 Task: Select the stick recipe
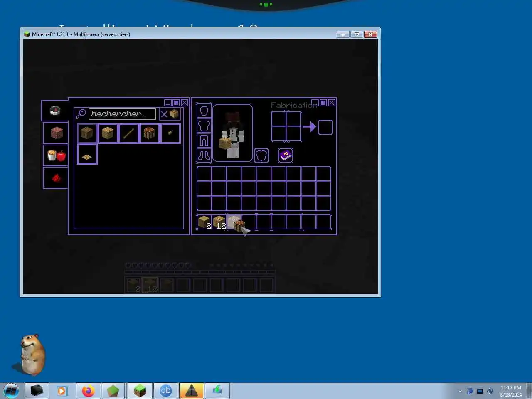click(x=128, y=133)
